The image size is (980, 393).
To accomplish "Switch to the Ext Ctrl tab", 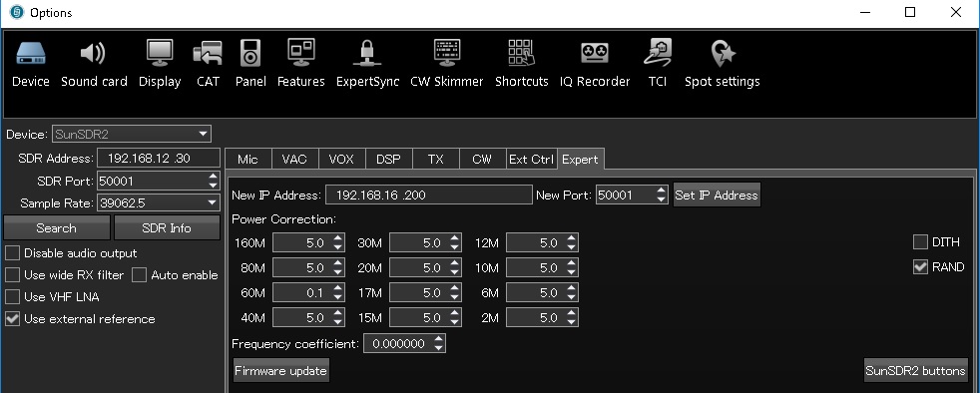I will click(x=531, y=160).
